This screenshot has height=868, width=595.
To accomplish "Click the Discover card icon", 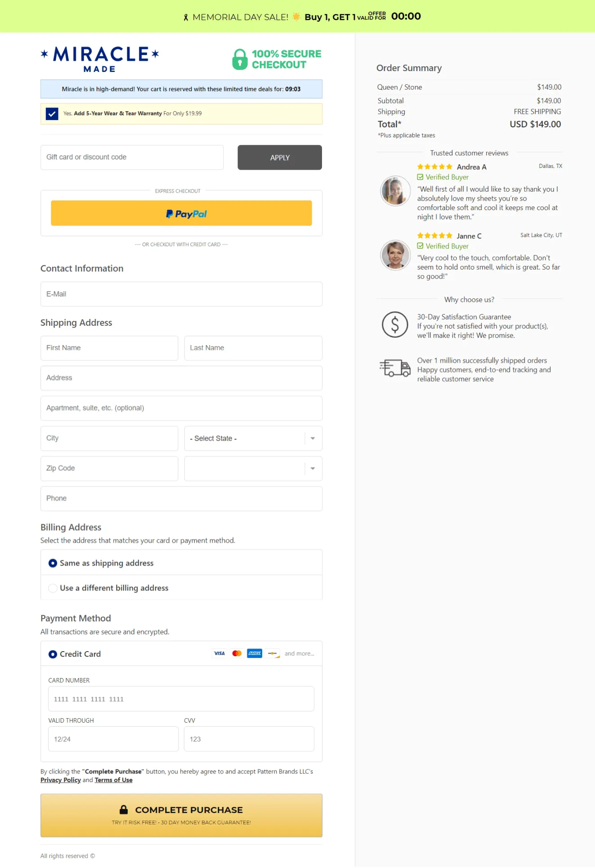I will tap(272, 653).
